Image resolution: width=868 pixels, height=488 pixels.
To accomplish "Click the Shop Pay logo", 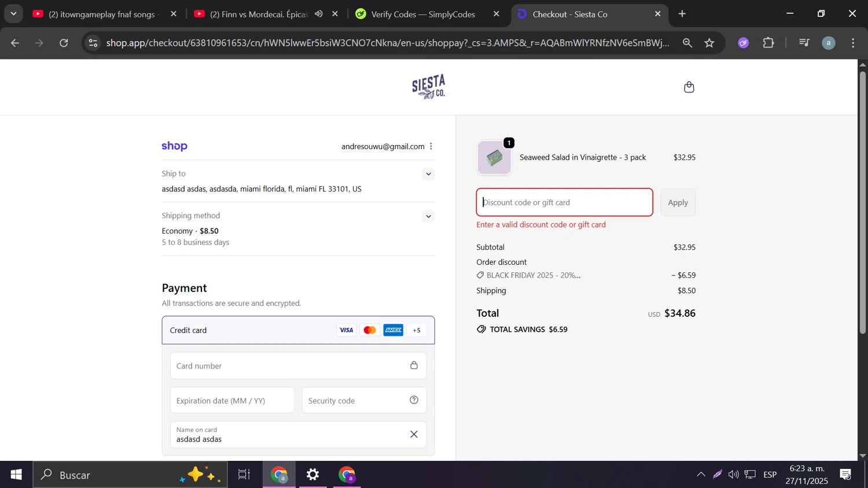I will point(174,146).
